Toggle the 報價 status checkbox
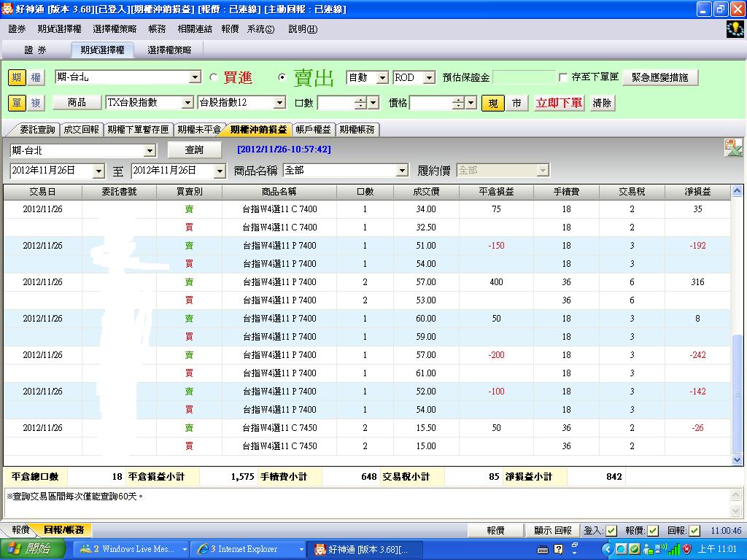 [x=653, y=531]
